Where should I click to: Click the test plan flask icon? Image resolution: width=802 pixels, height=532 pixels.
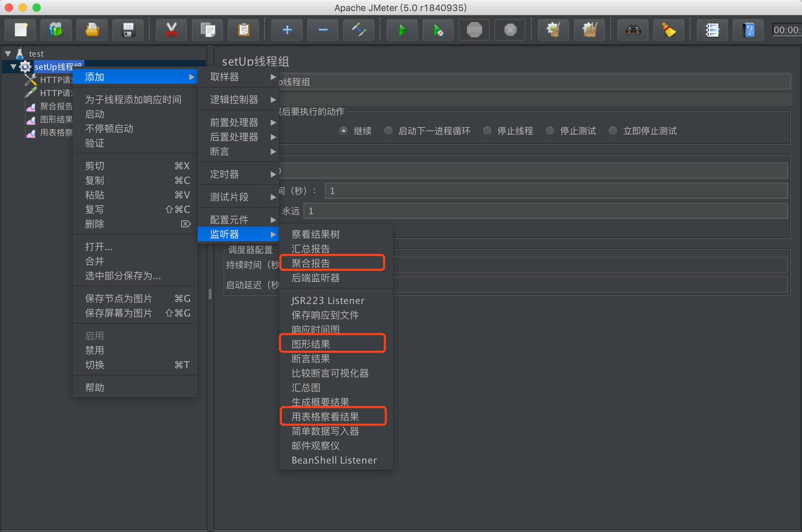click(x=20, y=53)
